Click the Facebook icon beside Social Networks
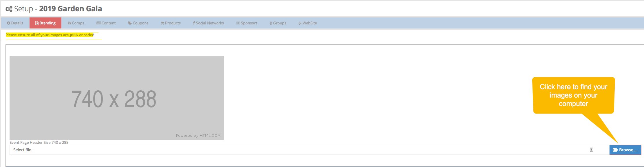Image resolution: width=644 pixels, height=167 pixels. click(x=194, y=23)
